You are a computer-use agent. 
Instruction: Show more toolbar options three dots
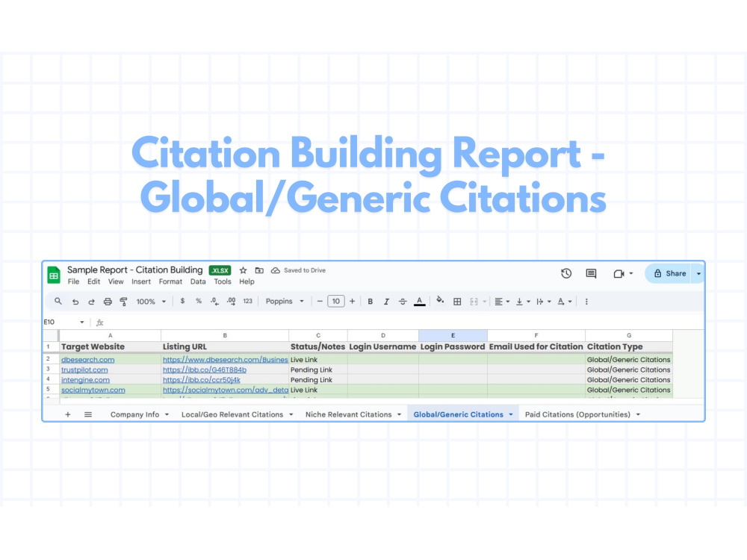(x=586, y=302)
